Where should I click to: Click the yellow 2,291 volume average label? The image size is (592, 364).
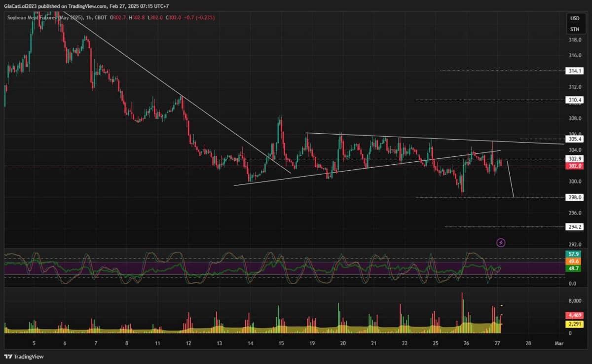click(x=576, y=324)
